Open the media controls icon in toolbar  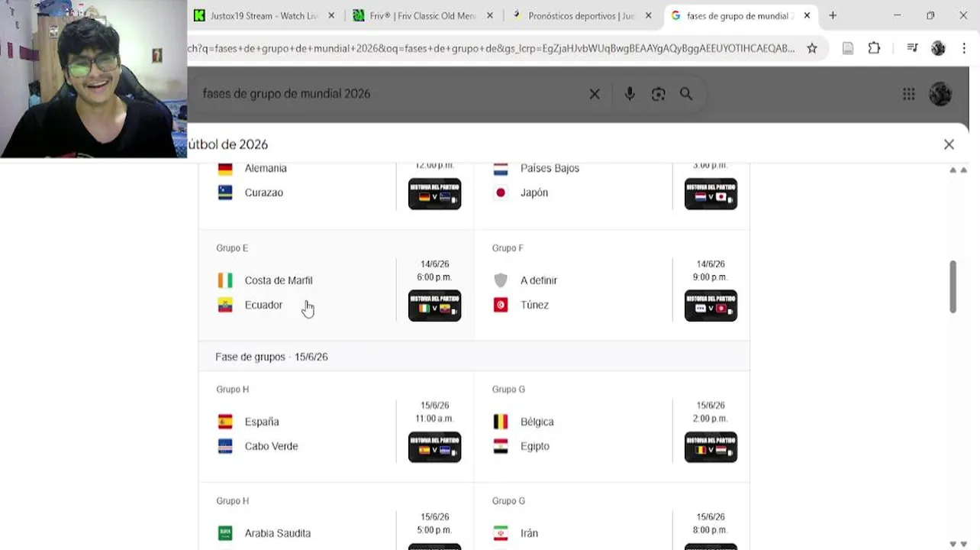pyautogui.click(x=912, y=48)
